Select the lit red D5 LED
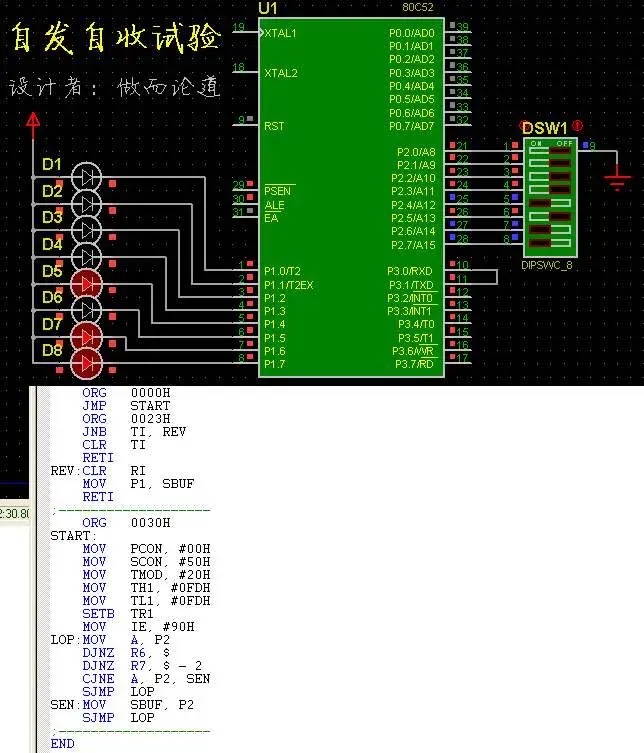 (87, 284)
